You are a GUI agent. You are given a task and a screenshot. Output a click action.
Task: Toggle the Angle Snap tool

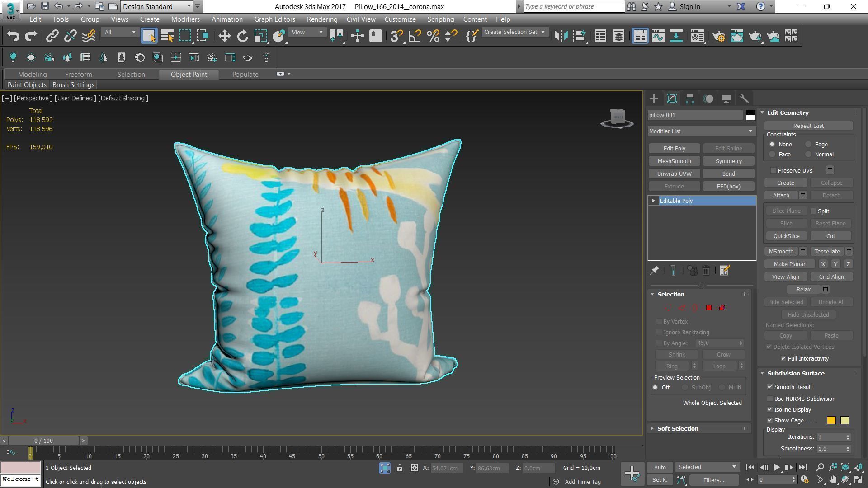point(415,36)
